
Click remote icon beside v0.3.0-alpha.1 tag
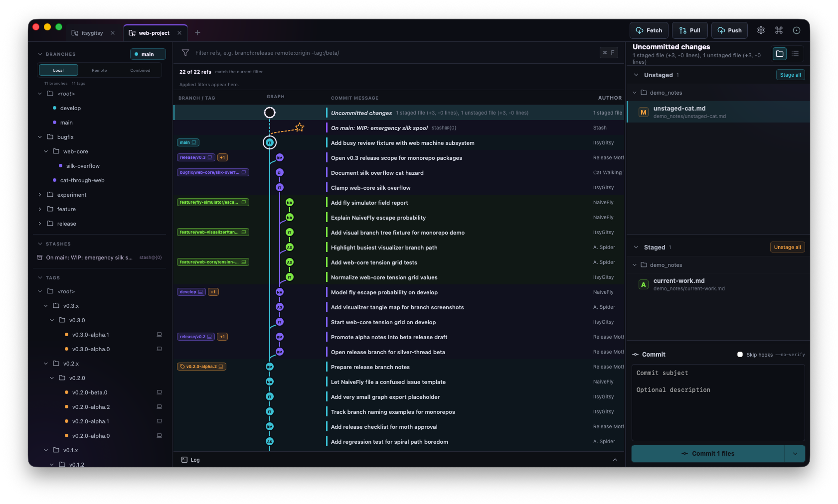tap(160, 335)
